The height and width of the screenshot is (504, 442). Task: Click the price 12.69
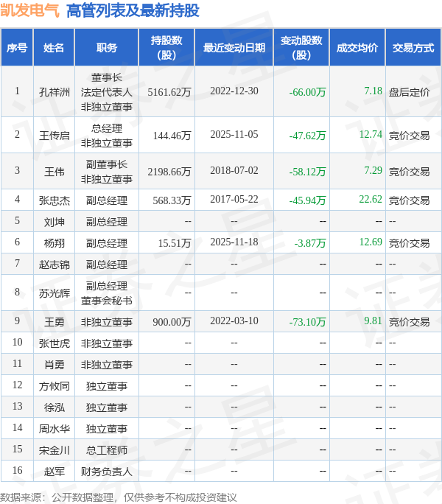pyautogui.click(x=371, y=242)
